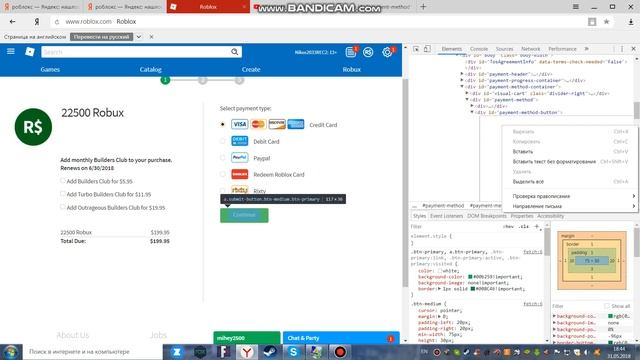
Task: Open the Roblox news feed notifications icon
Action: (350, 52)
